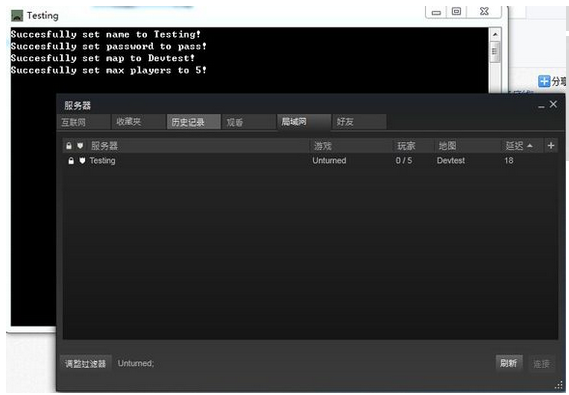Open 调整过滤器 filter settings
Screen dimensions: 569x395
[x=85, y=363]
